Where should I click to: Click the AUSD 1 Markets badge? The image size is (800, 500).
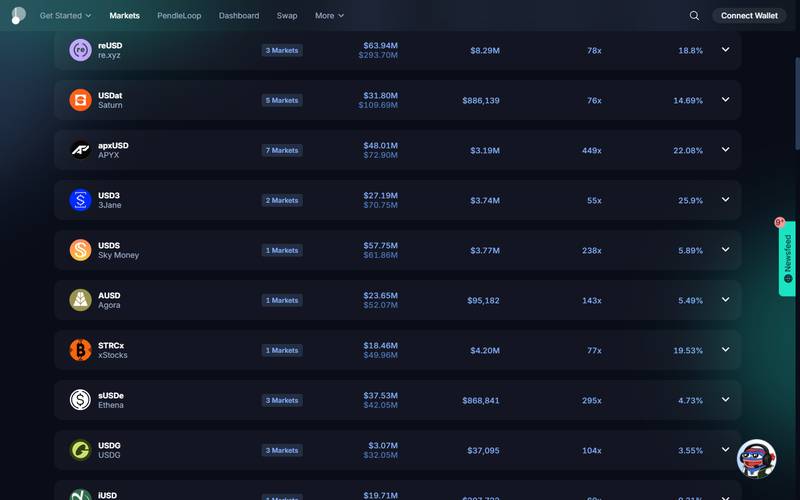click(282, 301)
